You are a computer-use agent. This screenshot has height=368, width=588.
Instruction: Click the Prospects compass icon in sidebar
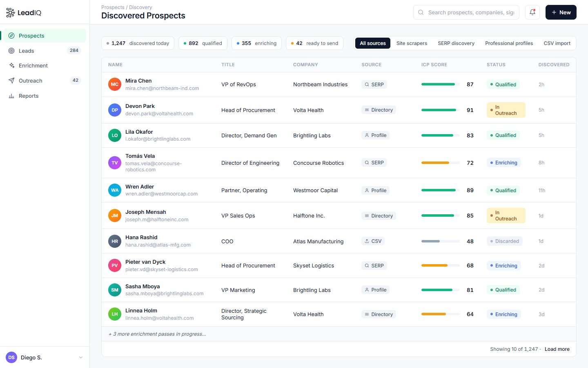pos(11,36)
